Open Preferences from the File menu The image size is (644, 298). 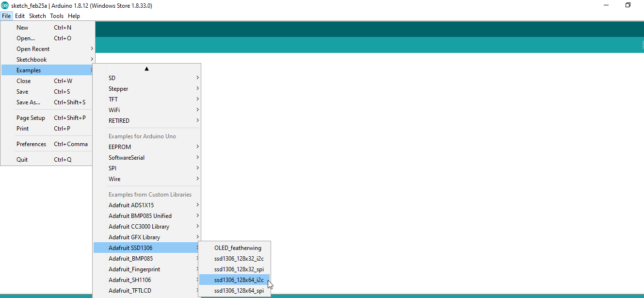[x=48, y=144]
